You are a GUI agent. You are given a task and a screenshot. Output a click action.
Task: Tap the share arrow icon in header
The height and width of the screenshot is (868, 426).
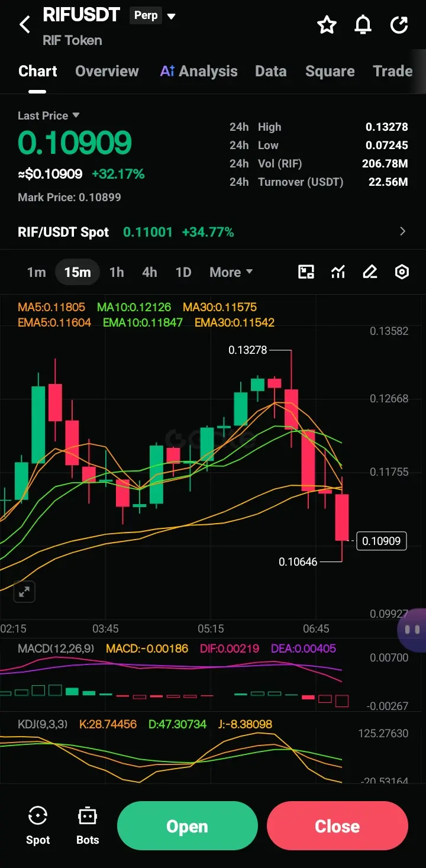pos(399,25)
